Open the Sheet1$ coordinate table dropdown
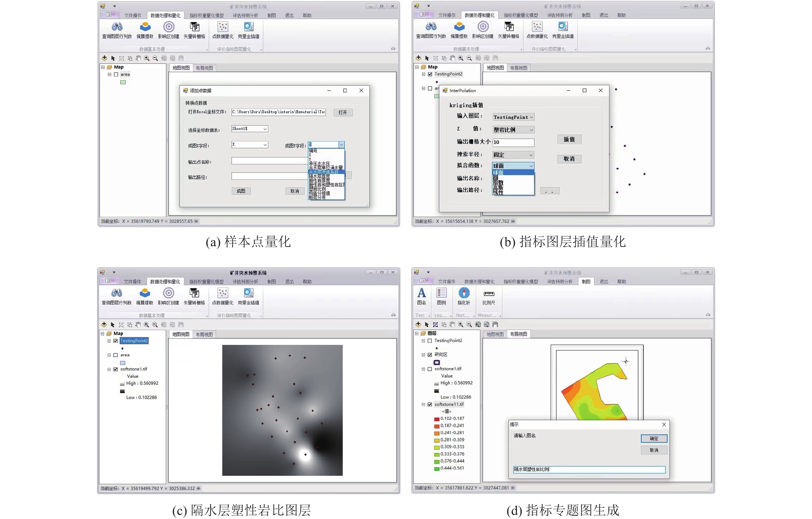 pyautogui.click(x=265, y=129)
